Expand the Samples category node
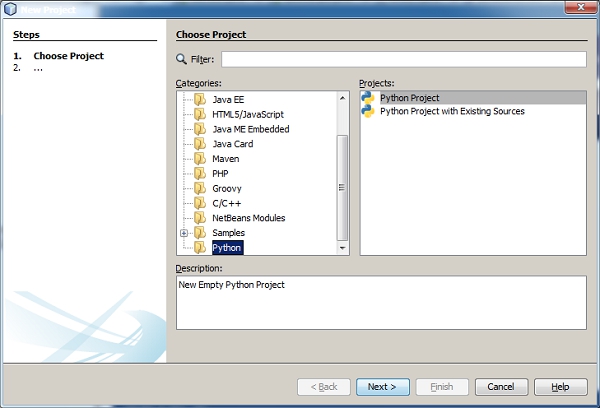This screenshot has height=408, width=600. pos(184,233)
